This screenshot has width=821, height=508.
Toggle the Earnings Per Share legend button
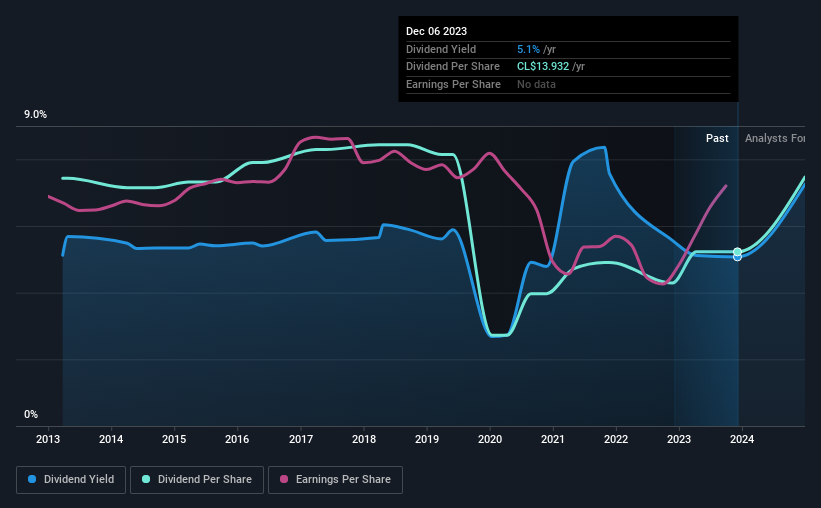point(335,480)
